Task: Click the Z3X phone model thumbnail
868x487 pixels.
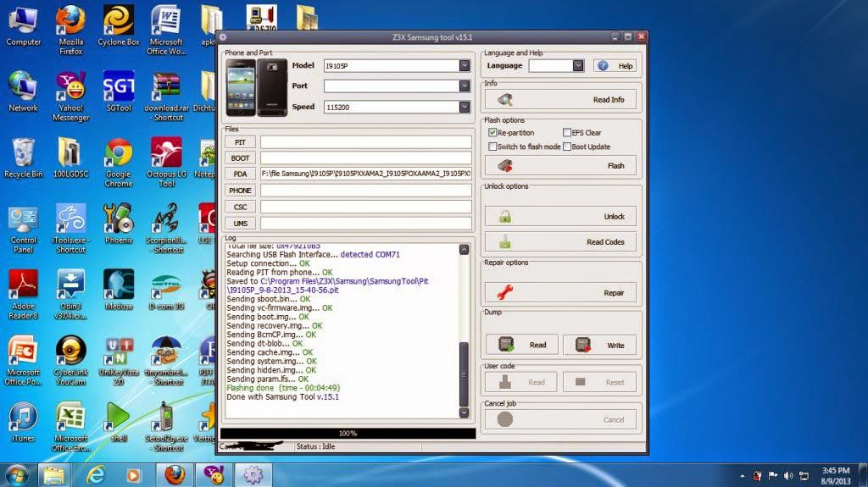Action: point(256,87)
